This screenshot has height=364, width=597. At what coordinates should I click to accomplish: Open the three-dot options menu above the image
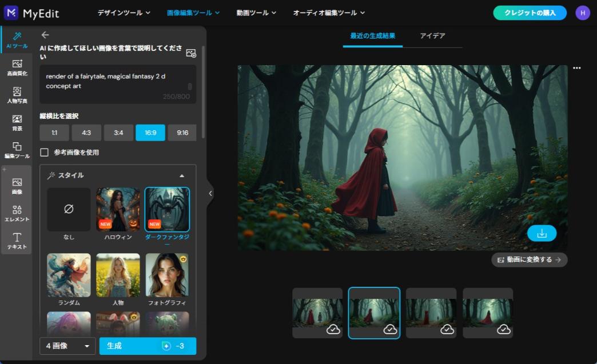[x=576, y=68]
